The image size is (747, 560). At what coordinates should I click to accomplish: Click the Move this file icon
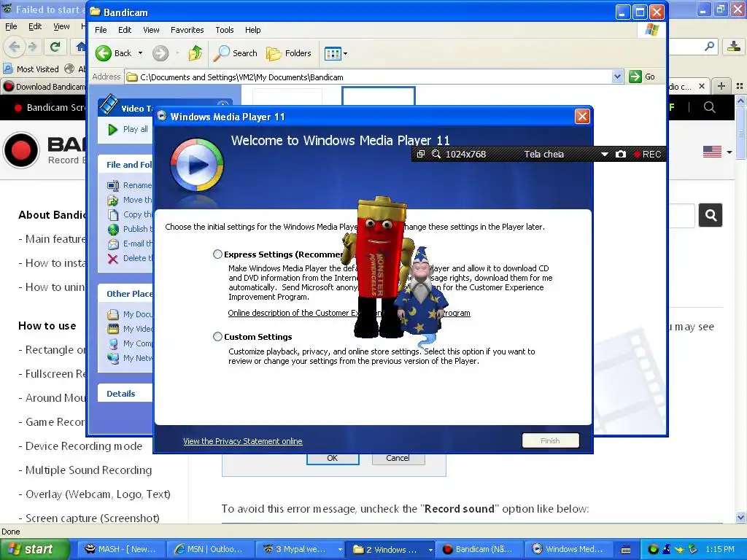(113, 200)
